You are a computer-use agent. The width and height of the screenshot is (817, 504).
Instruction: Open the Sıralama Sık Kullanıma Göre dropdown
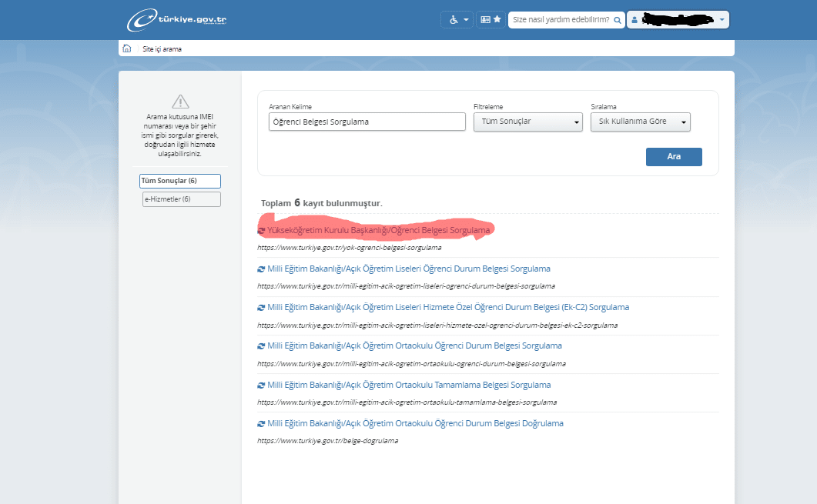pyautogui.click(x=641, y=122)
